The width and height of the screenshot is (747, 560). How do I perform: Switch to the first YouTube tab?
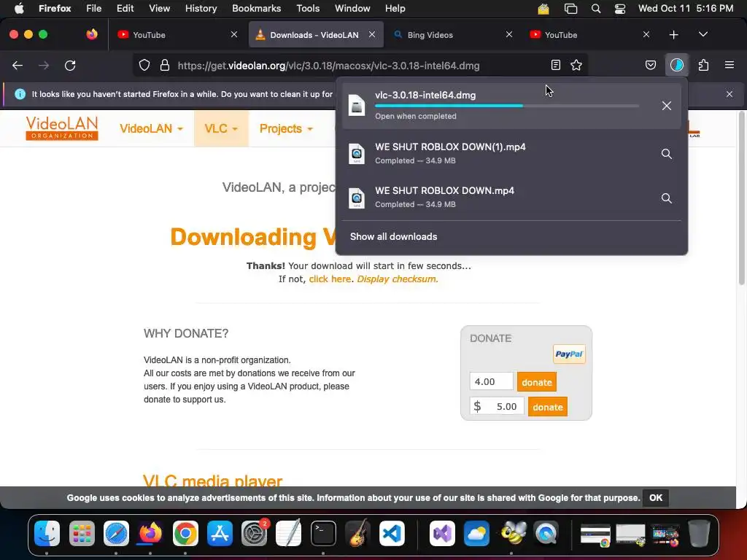pyautogui.click(x=177, y=35)
